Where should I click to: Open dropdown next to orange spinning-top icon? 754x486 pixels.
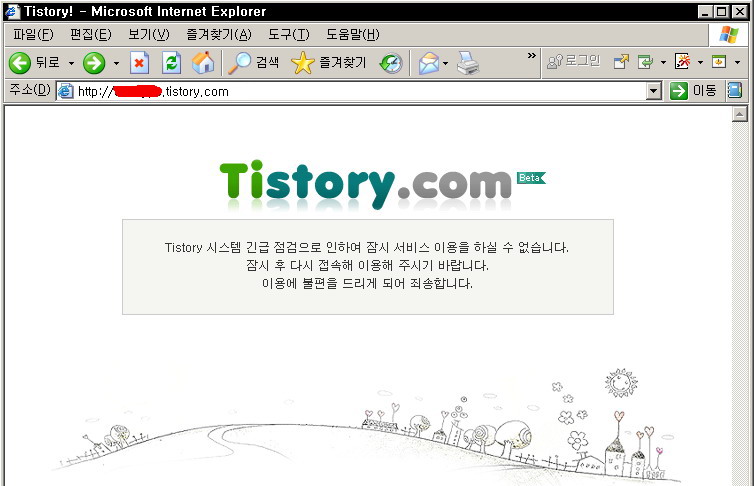[x=737, y=62]
